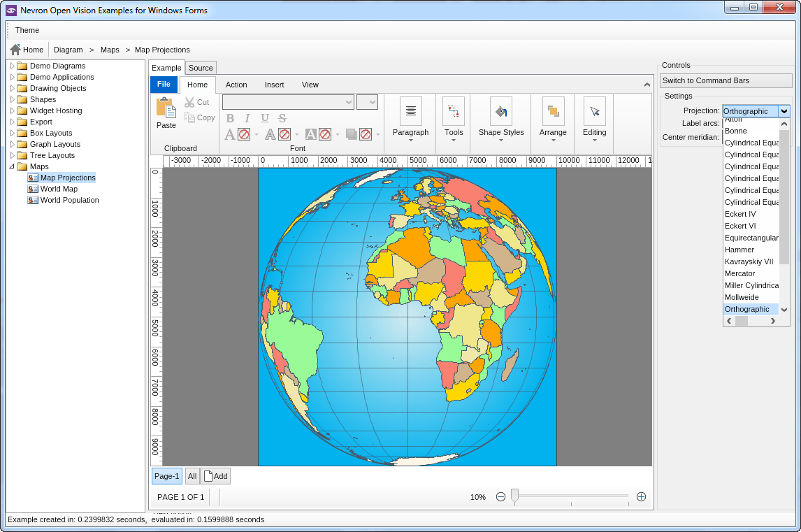Image resolution: width=801 pixels, height=532 pixels.
Task: Click the Cut scissors icon
Action: coord(189,102)
